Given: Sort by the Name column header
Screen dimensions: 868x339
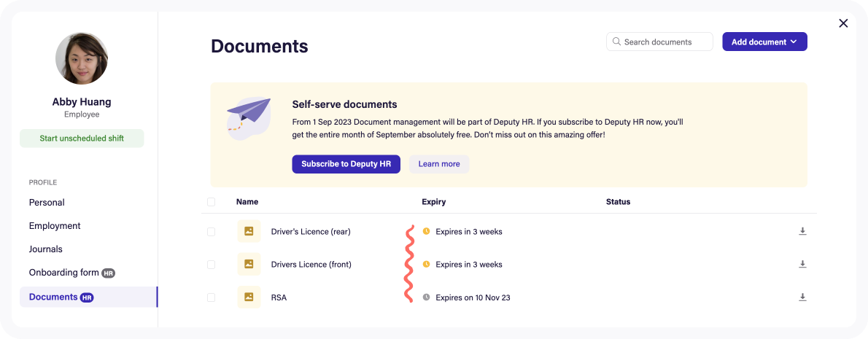Looking at the screenshot, I should (x=247, y=202).
